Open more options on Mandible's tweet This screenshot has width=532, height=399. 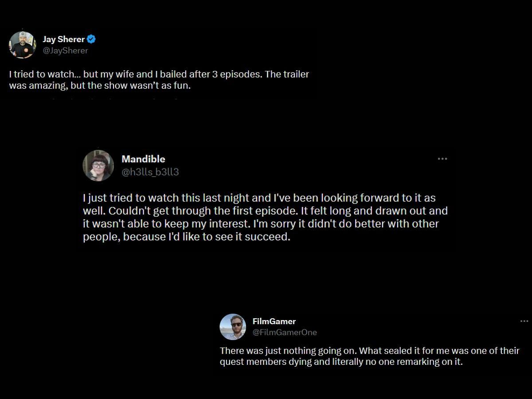pyautogui.click(x=442, y=159)
